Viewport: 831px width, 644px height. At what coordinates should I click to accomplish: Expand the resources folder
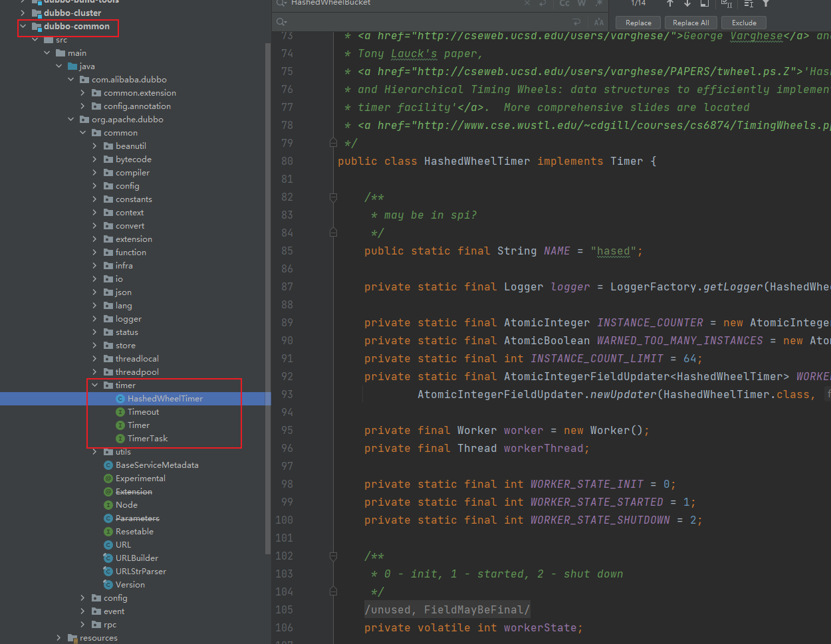(59, 638)
